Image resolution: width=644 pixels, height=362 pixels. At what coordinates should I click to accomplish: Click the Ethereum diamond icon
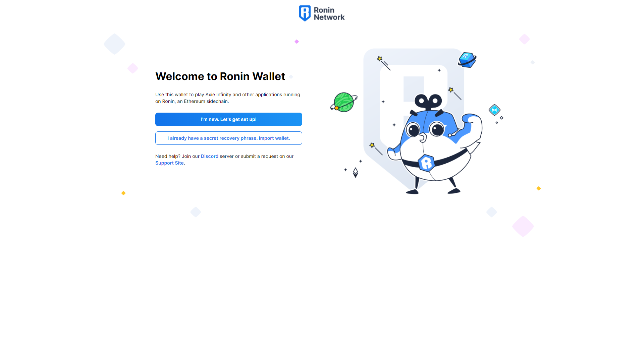tap(356, 173)
